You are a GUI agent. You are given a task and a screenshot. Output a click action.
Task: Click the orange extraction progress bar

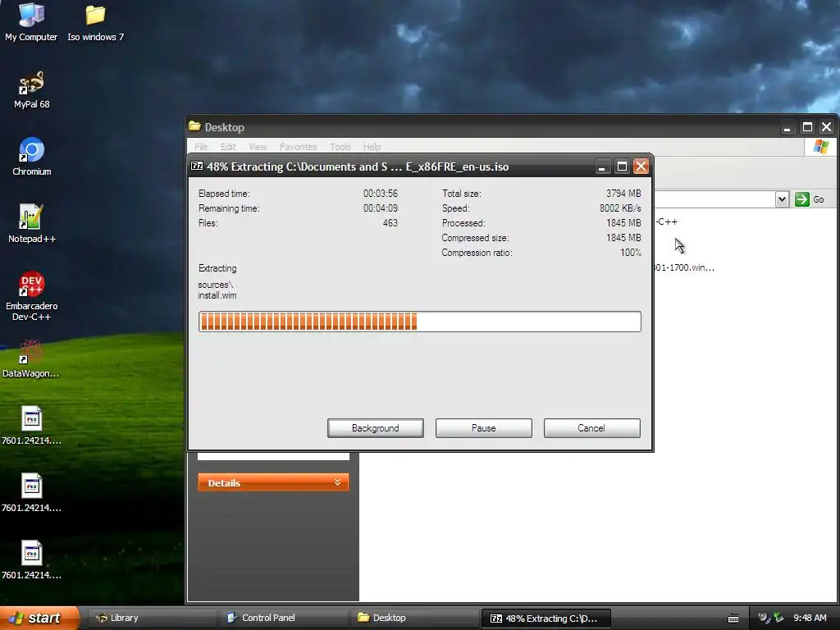(419, 322)
